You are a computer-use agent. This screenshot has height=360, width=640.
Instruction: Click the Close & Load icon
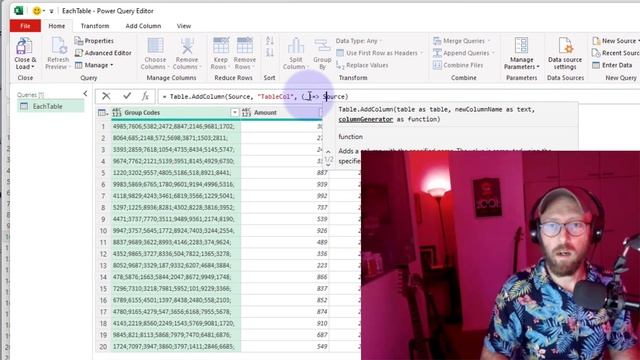coord(24,47)
